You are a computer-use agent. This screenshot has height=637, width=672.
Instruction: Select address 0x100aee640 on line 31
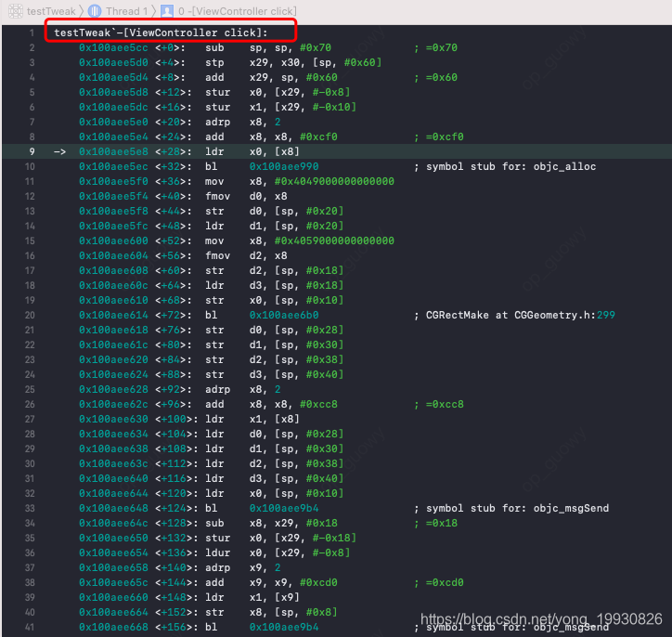click(x=113, y=479)
